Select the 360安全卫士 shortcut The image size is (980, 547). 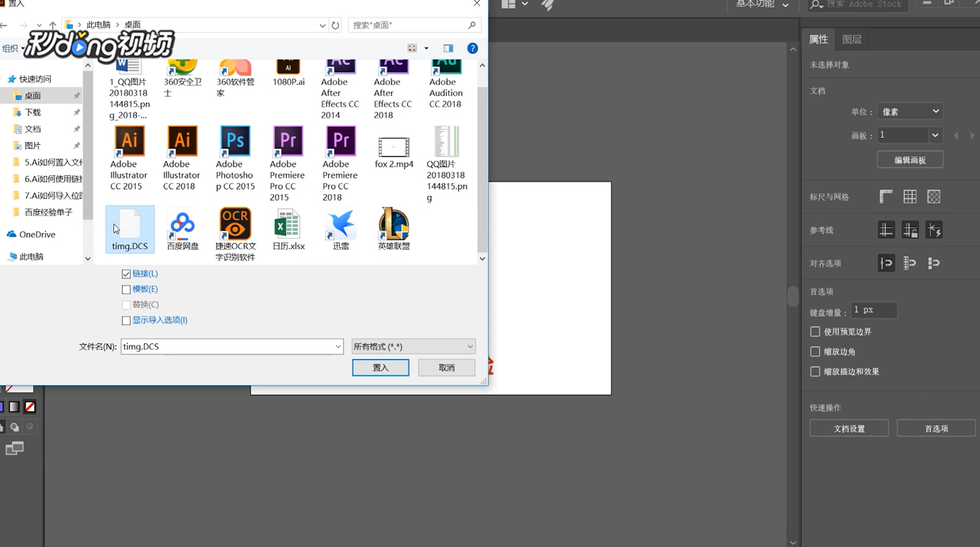coord(182,78)
